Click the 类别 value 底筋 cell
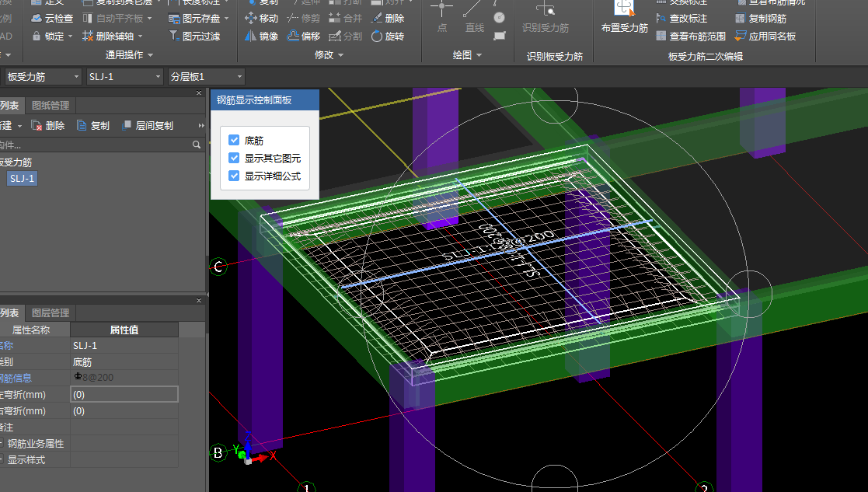 (x=124, y=362)
